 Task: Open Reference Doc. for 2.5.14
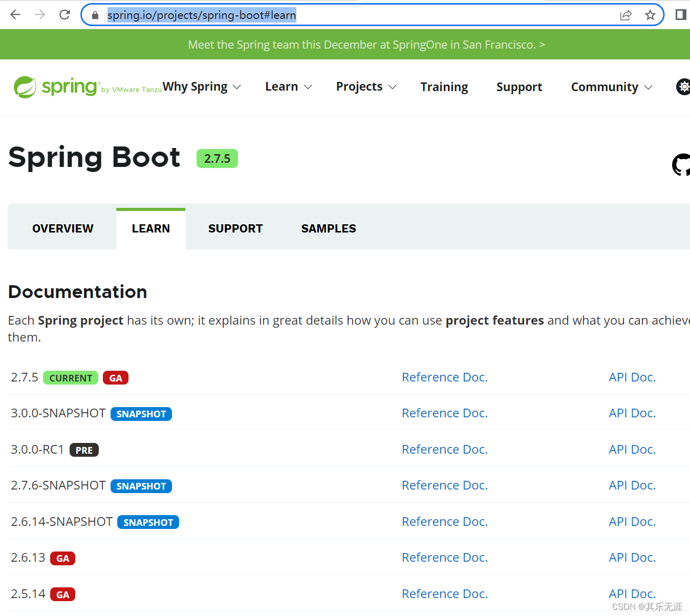(x=445, y=594)
